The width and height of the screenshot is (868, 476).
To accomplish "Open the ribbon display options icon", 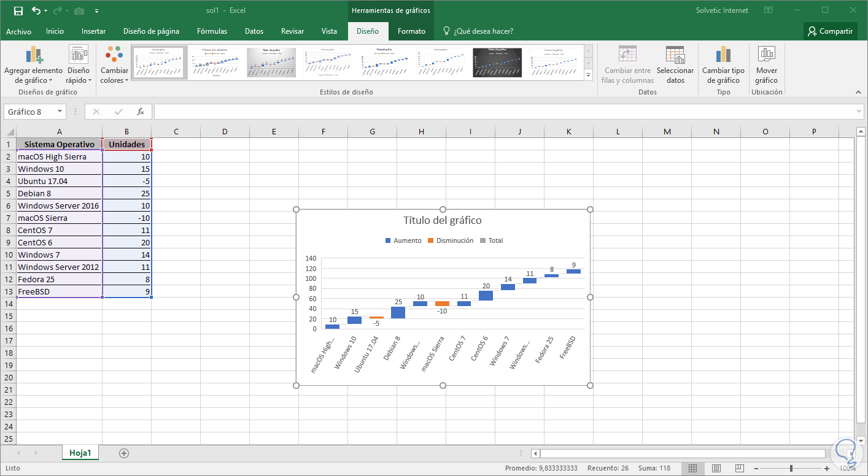I will pyautogui.click(x=768, y=10).
